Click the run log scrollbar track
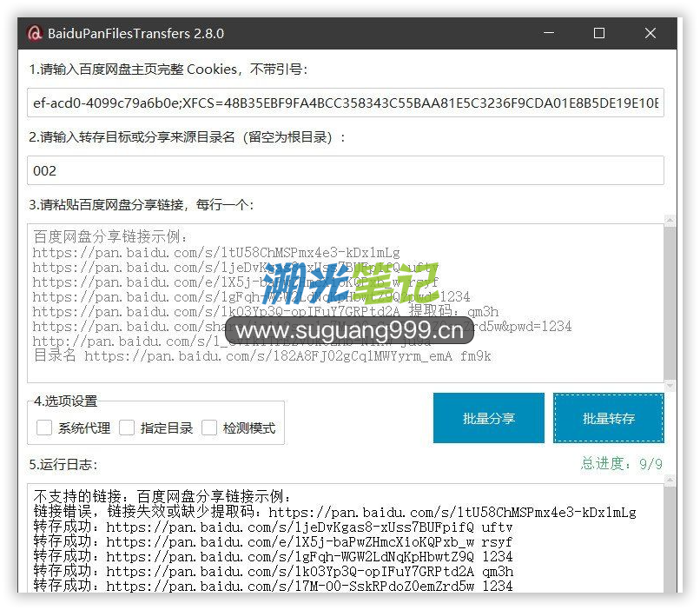Image resolution: width=700 pixels, height=610 pixels. [x=670, y=540]
